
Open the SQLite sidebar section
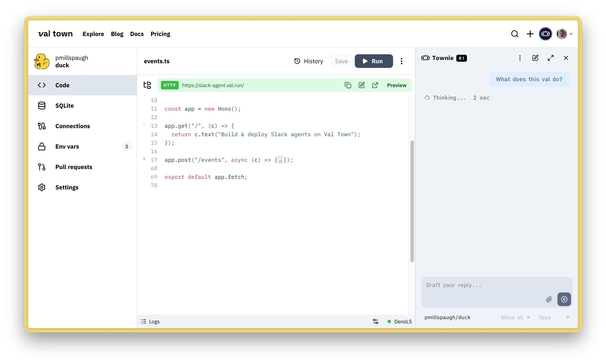(82, 105)
